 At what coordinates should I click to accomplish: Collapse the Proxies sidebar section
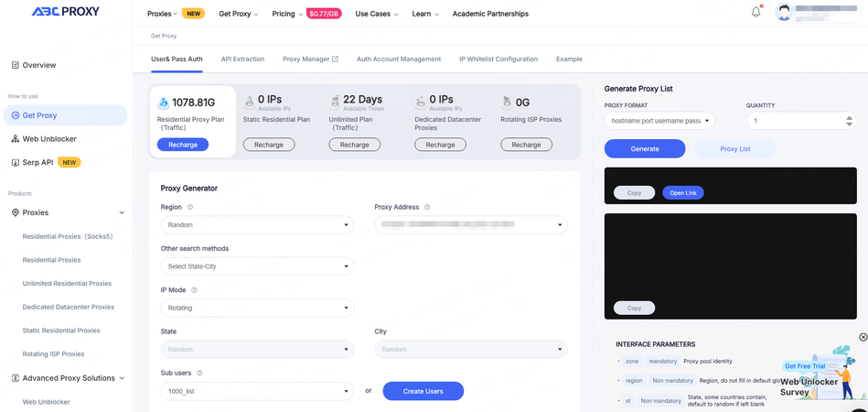point(122,212)
